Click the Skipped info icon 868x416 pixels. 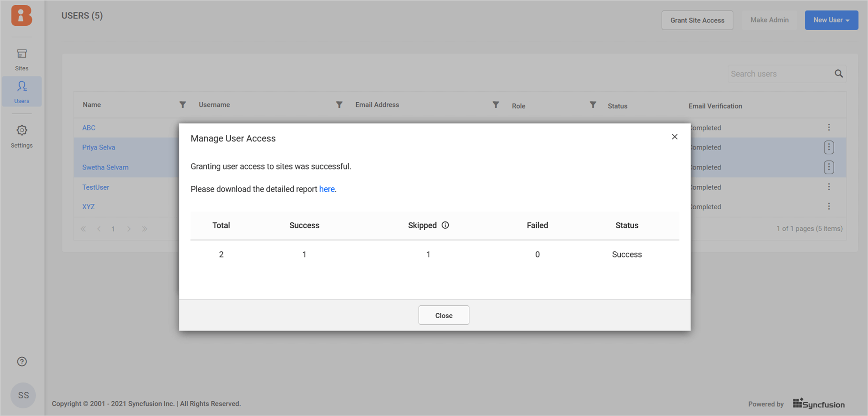tap(445, 225)
